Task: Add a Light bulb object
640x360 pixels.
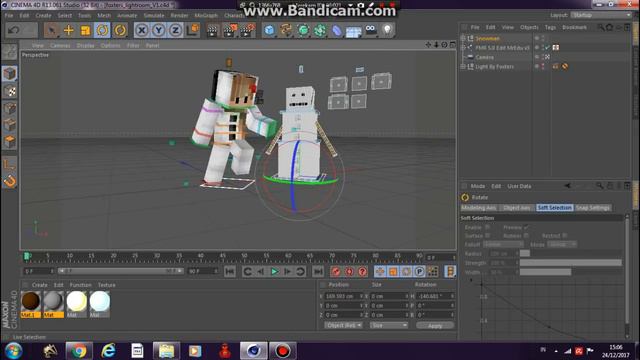Action: pyautogui.click(x=387, y=30)
